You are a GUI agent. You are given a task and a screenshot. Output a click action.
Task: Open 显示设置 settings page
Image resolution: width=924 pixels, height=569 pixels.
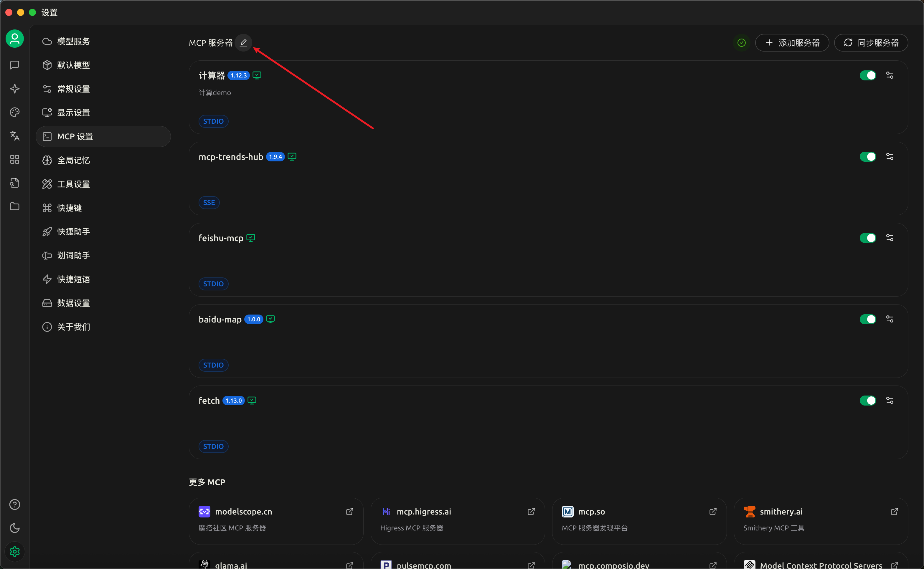103,113
